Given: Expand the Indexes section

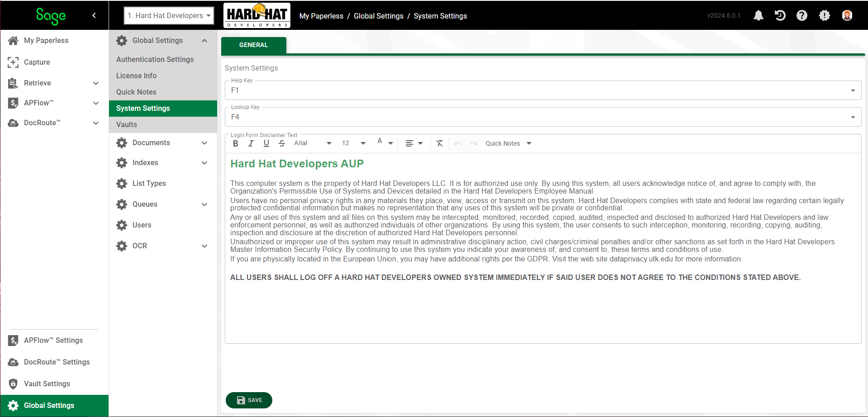Looking at the screenshot, I should point(163,163).
